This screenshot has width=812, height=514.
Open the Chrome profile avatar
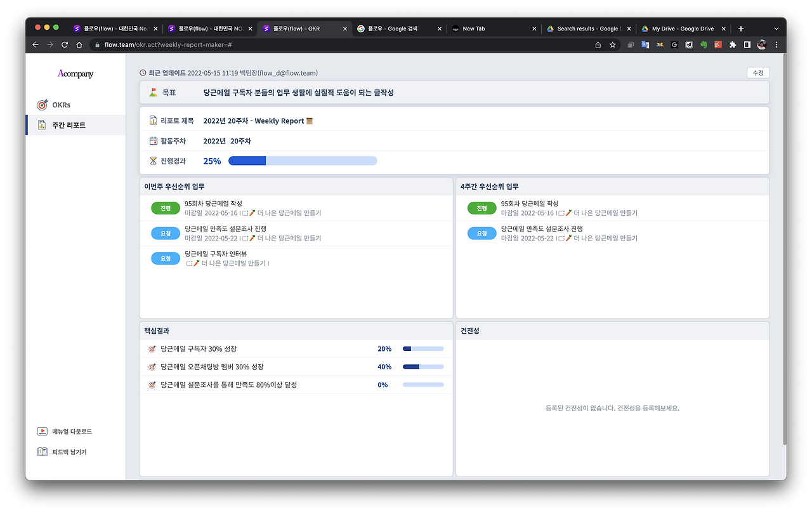tap(762, 45)
